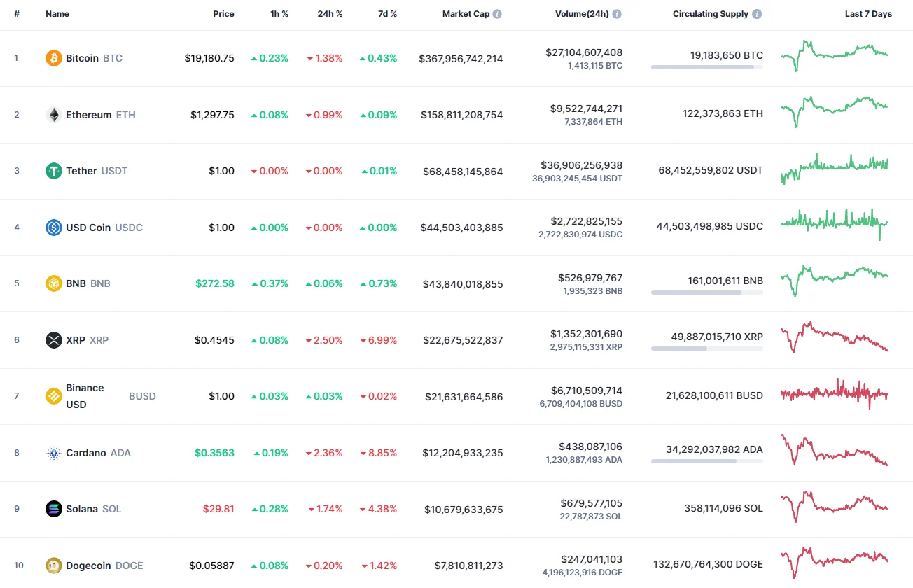Sort coins by 24h % change
The height and width of the screenshot is (588, 913).
point(330,13)
